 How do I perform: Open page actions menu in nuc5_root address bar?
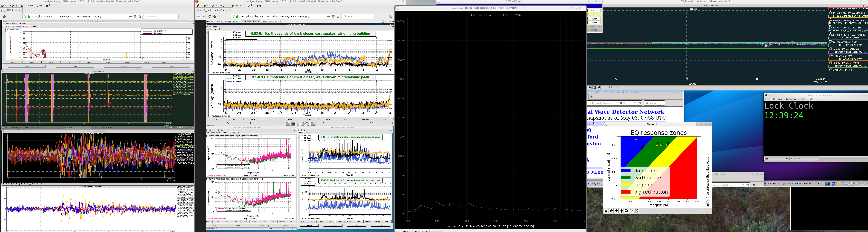[x=328, y=16]
